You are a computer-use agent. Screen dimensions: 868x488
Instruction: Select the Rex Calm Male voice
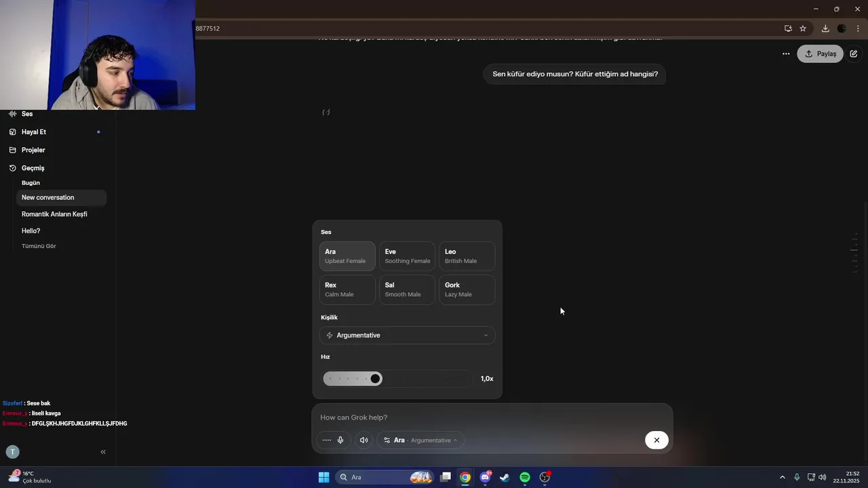click(347, 289)
